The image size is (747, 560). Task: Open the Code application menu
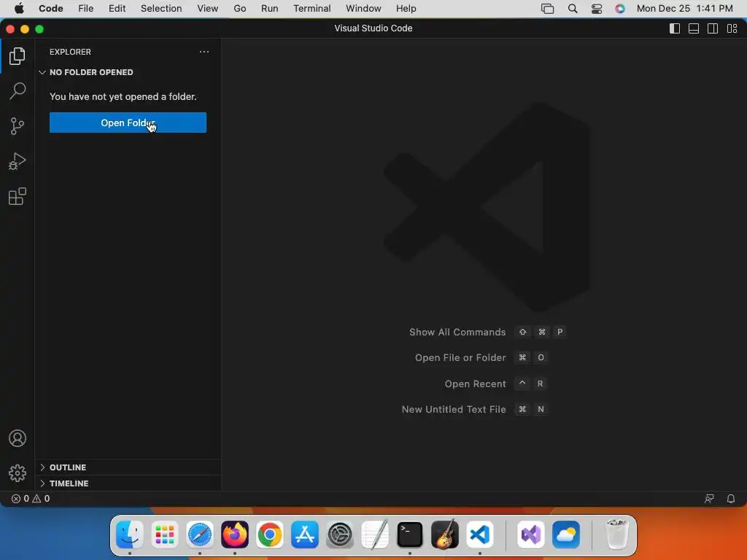tap(51, 9)
